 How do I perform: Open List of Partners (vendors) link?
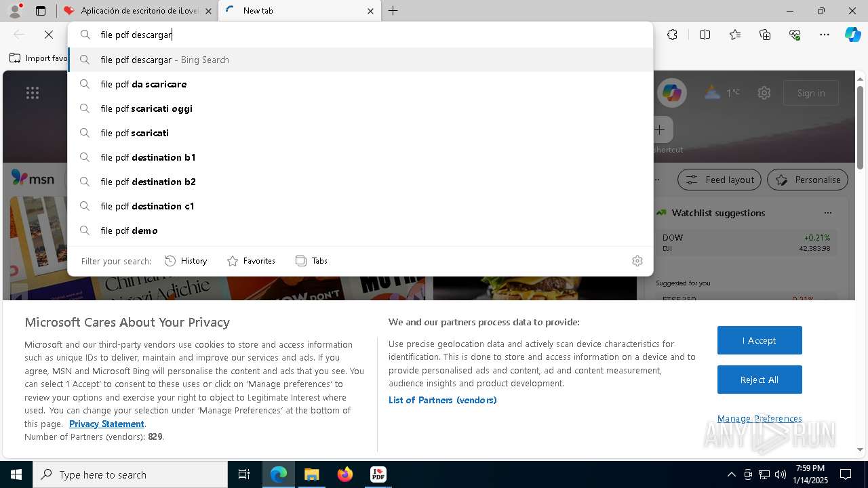point(443,400)
